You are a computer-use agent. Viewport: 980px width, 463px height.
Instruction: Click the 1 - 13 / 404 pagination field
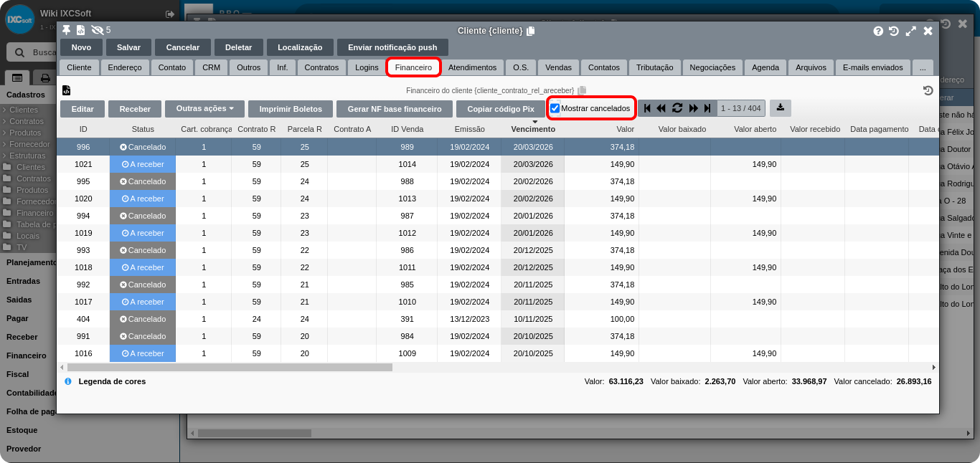click(741, 108)
